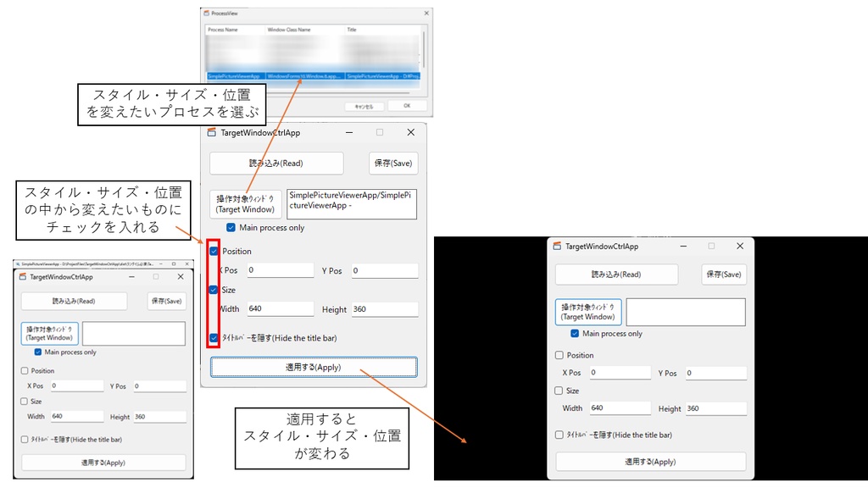Uncheck Main process only in center window
The width and height of the screenshot is (868, 488).
pos(231,227)
